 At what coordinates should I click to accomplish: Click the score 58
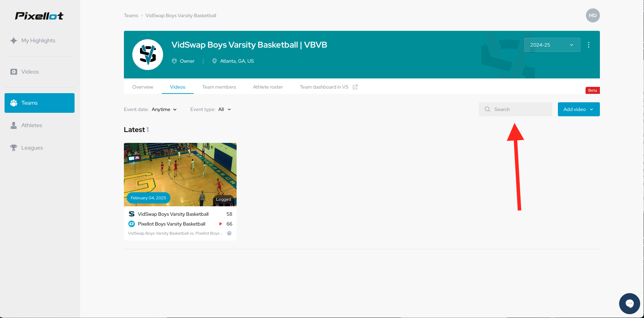click(x=229, y=214)
